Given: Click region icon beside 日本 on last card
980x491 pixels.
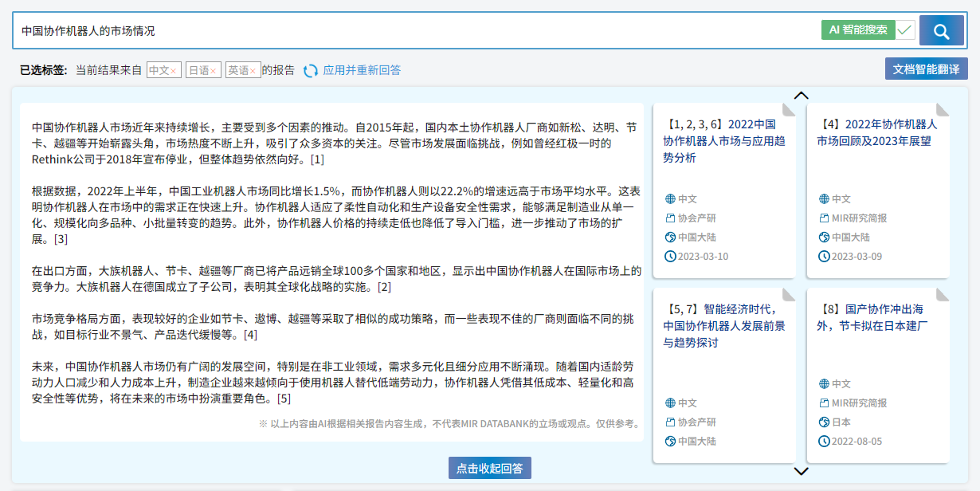Looking at the screenshot, I should (824, 422).
